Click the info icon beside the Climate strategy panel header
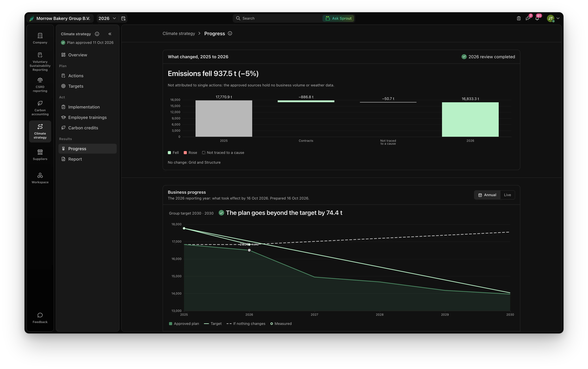The image size is (588, 369). click(x=97, y=34)
